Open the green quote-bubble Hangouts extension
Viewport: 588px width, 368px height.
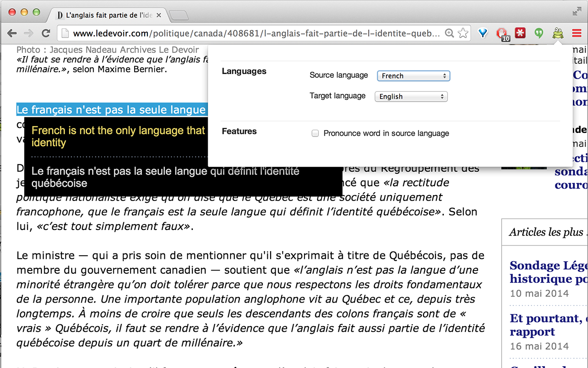(539, 33)
